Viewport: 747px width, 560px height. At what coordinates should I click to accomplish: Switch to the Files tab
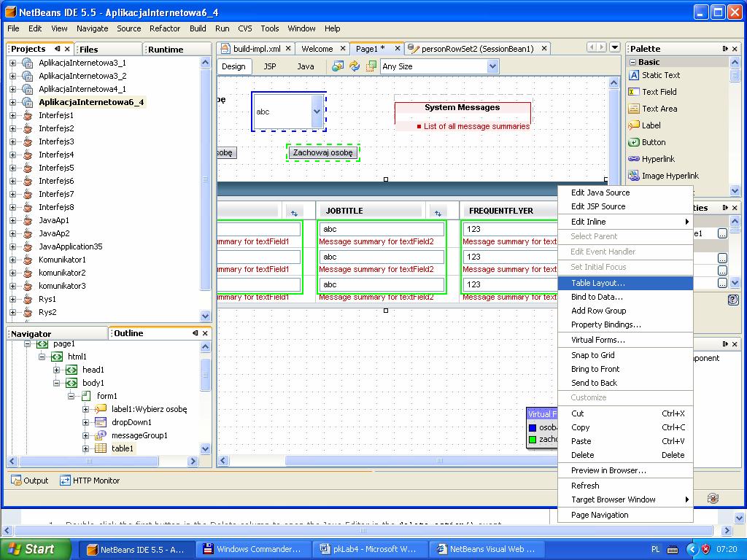(109, 49)
